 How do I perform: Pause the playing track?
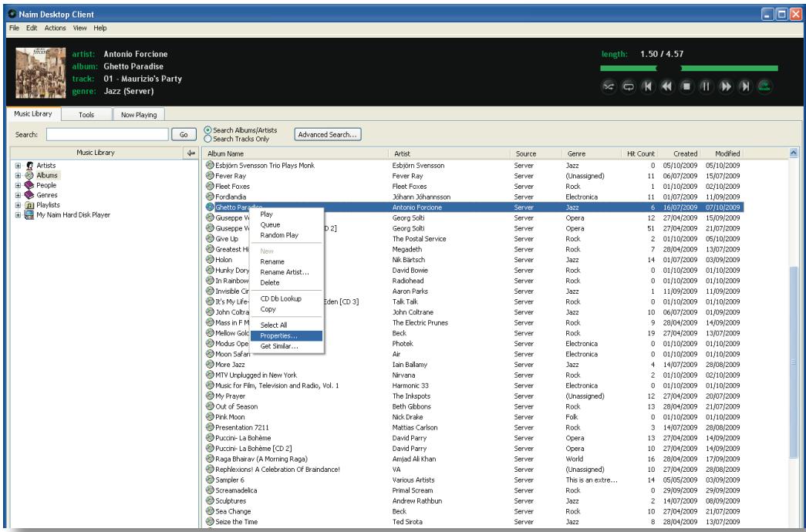point(706,86)
